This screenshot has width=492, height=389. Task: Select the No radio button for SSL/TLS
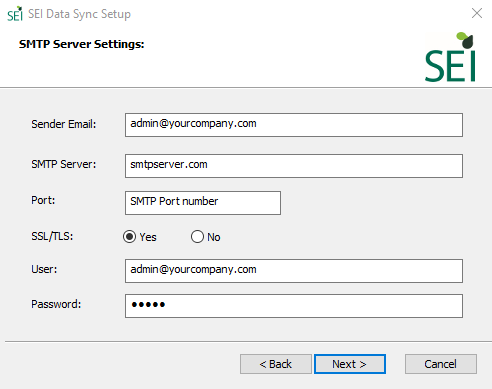(197, 237)
